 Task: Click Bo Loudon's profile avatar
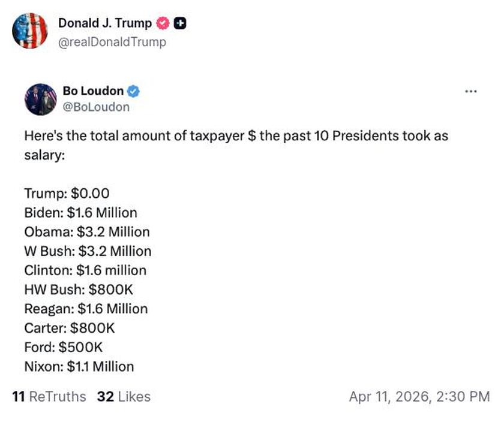click(x=42, y=99)
